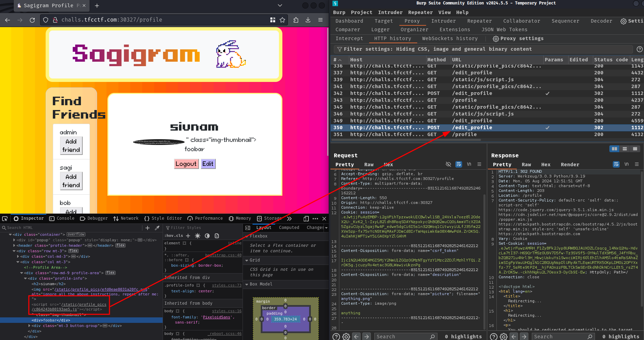Expand header class="profile-header" node
Image resolution: width=644 pixels, height=340 pixels.
(x=14, y=245)
